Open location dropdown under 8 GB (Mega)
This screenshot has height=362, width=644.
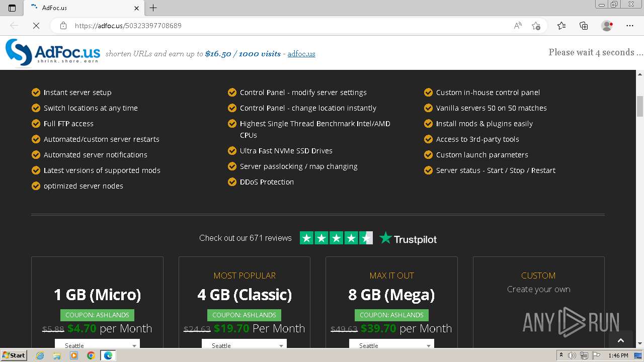391,345
